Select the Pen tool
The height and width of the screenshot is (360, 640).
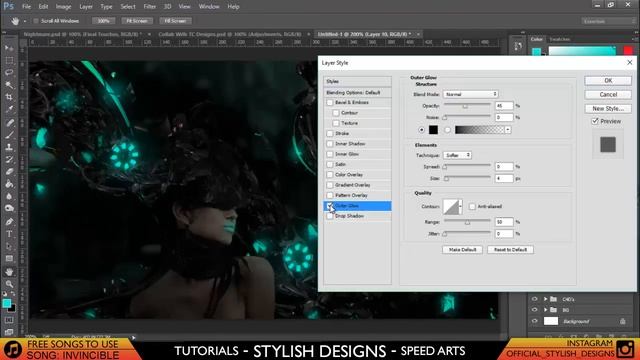9,222
